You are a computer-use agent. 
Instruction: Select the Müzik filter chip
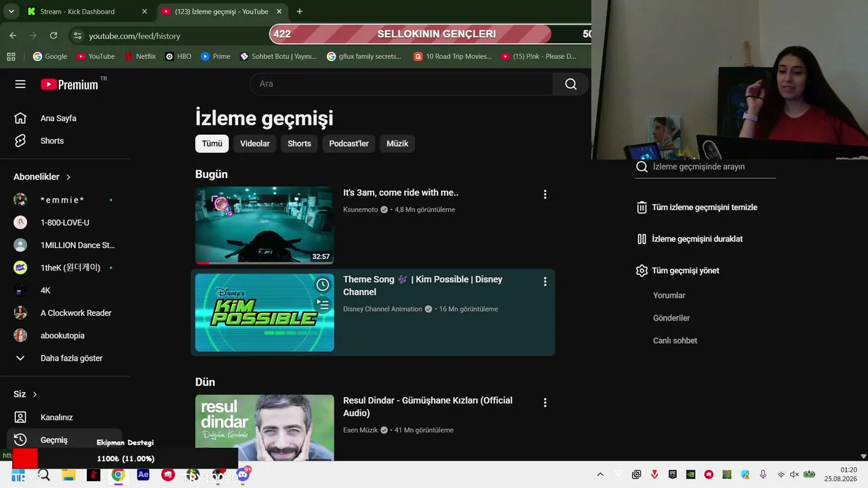tap(397, 144)
